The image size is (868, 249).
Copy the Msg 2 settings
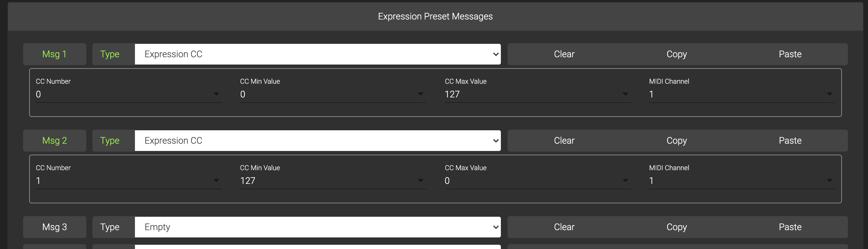677,140
